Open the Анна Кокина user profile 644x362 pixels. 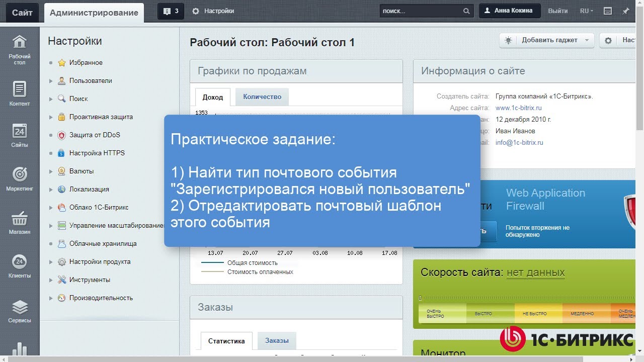pos(510,11)
